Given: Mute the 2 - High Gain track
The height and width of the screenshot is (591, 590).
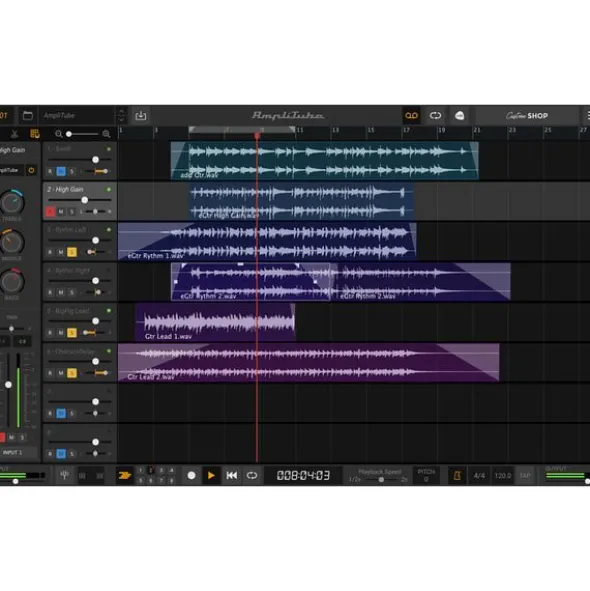Looking at the screenshot, I should [x=61, y=212].
